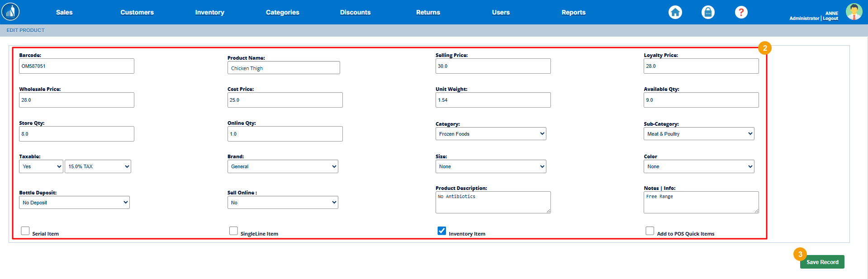Screen dimensions: 868x279
Task: Expand the Category dropdown showing Frozen Foods
Action: (491, 134)
